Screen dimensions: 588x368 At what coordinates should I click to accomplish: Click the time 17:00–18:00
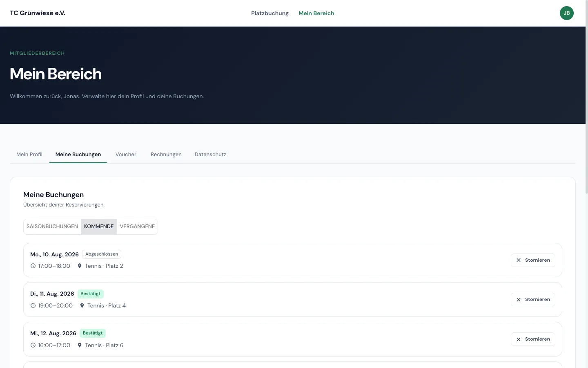tap(54, 266)
